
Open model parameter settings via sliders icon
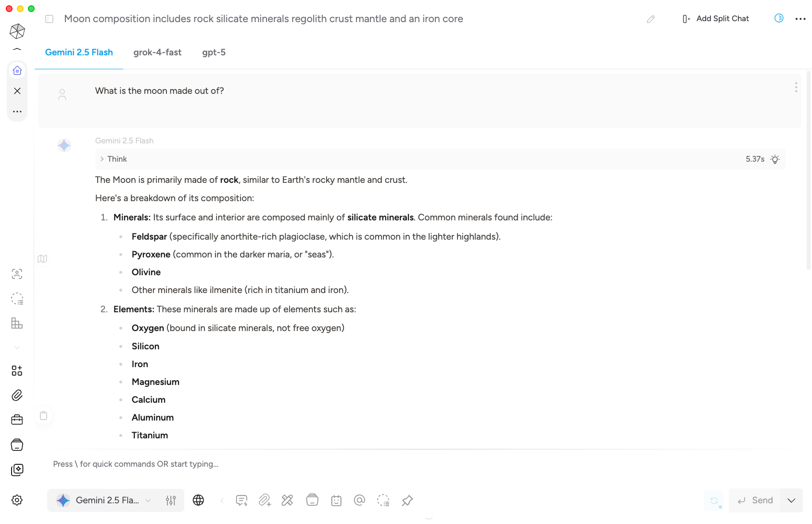tap(171, 500)
